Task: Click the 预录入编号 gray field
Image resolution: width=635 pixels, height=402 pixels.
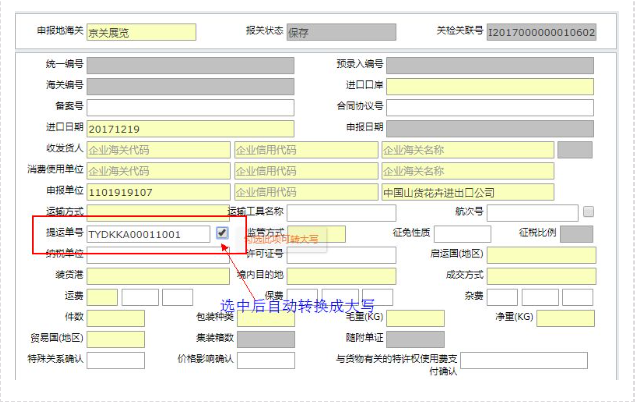Action: 490,66
